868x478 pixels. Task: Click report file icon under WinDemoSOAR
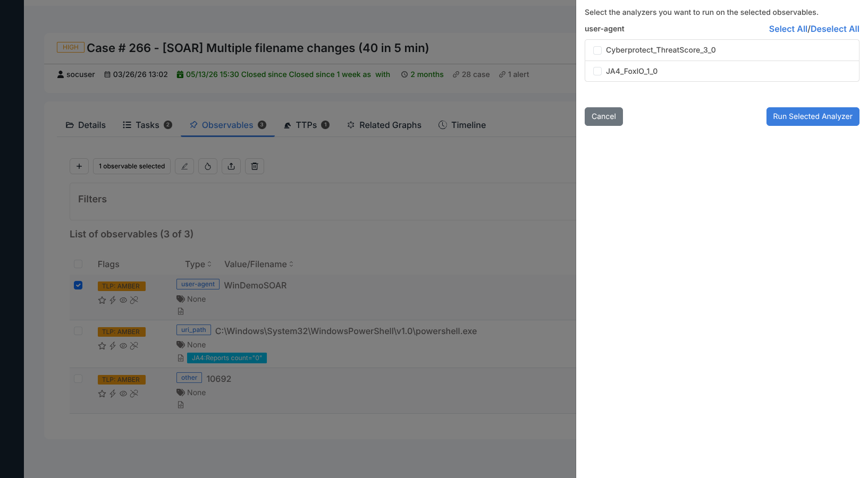click(181, 312)
